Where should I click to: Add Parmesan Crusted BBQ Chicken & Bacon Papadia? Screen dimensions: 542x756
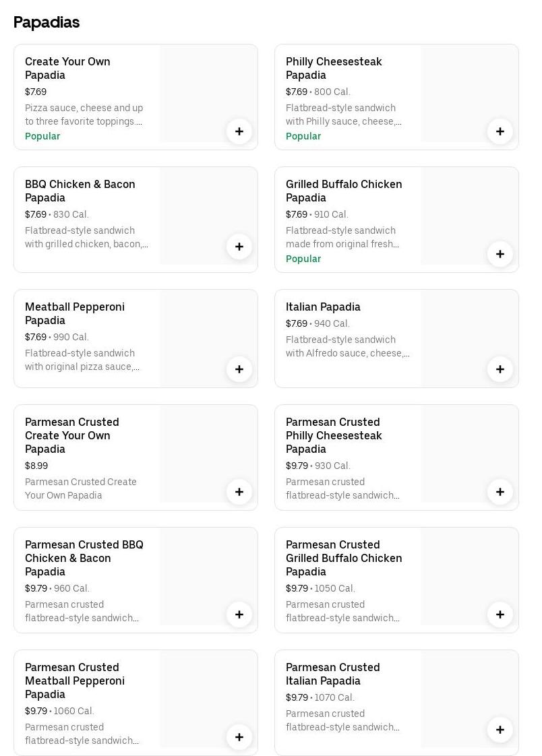(239, 615)
